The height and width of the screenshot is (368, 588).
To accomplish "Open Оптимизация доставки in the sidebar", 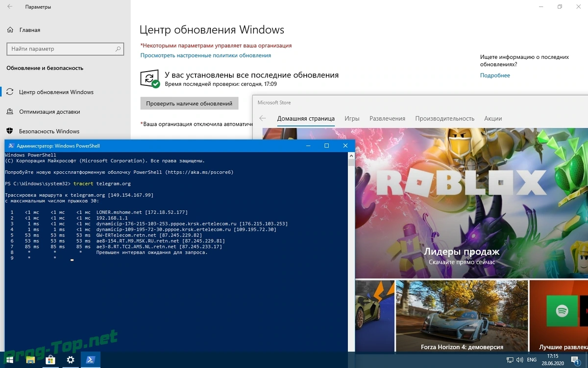I will (x=49, y=112).
